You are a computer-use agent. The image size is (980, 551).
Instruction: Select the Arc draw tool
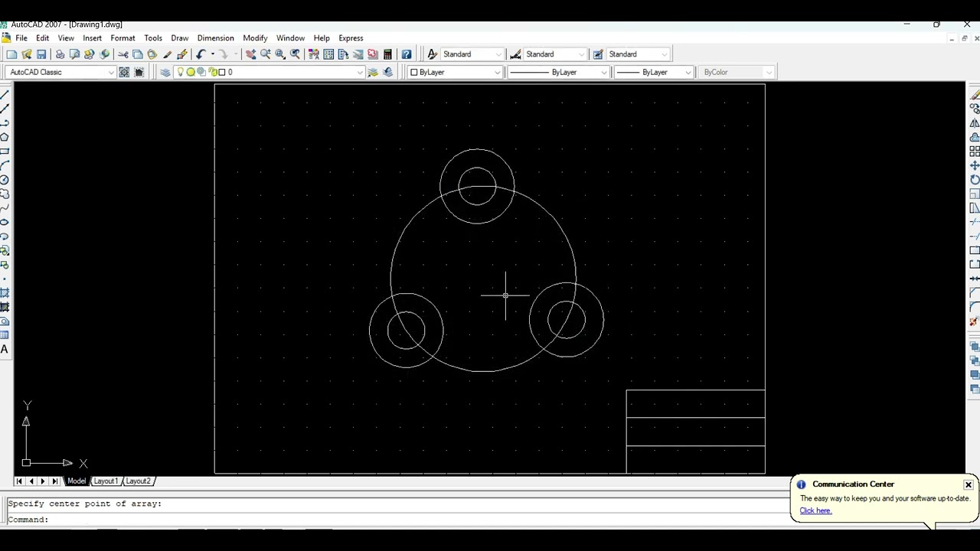tap(5, 165)
